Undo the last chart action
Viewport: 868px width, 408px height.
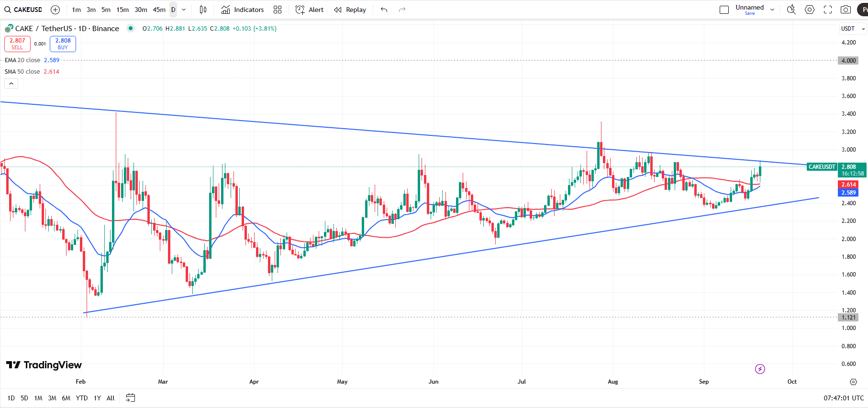384,10
